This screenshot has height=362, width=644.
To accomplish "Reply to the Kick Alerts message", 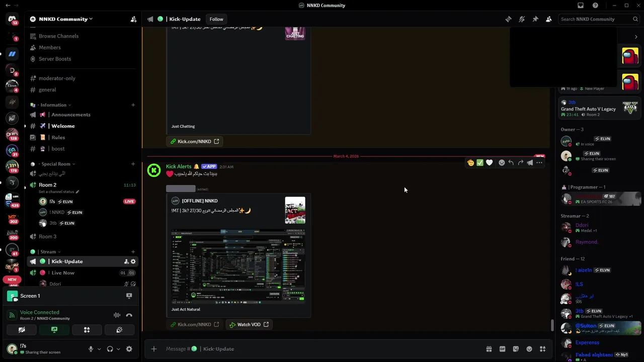I will pos(511,162).
